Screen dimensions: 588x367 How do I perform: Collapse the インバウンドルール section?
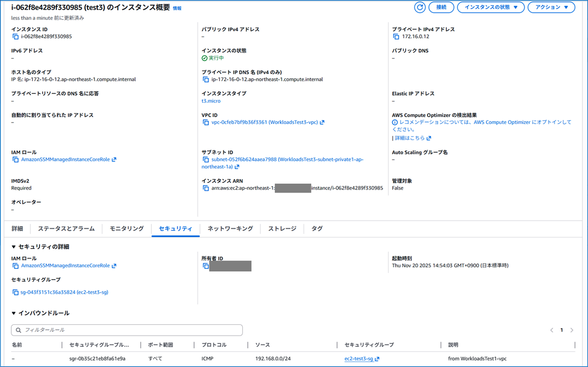(13, 314)
